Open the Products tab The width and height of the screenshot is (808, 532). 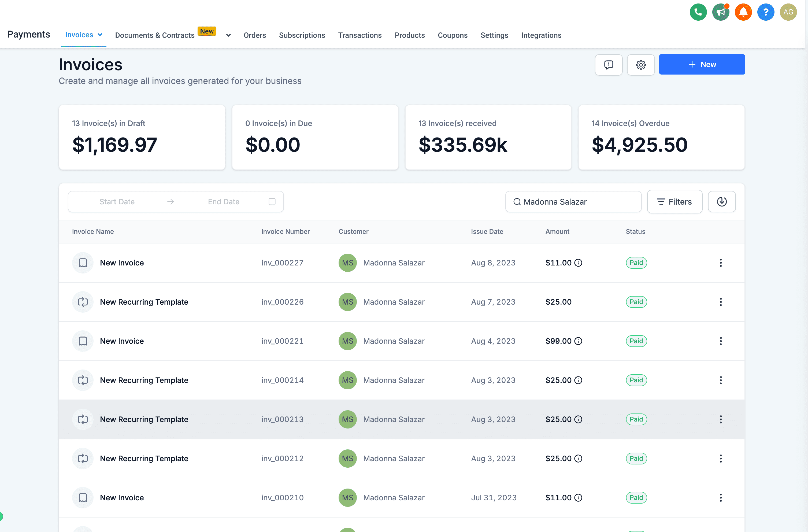point(409,35)
